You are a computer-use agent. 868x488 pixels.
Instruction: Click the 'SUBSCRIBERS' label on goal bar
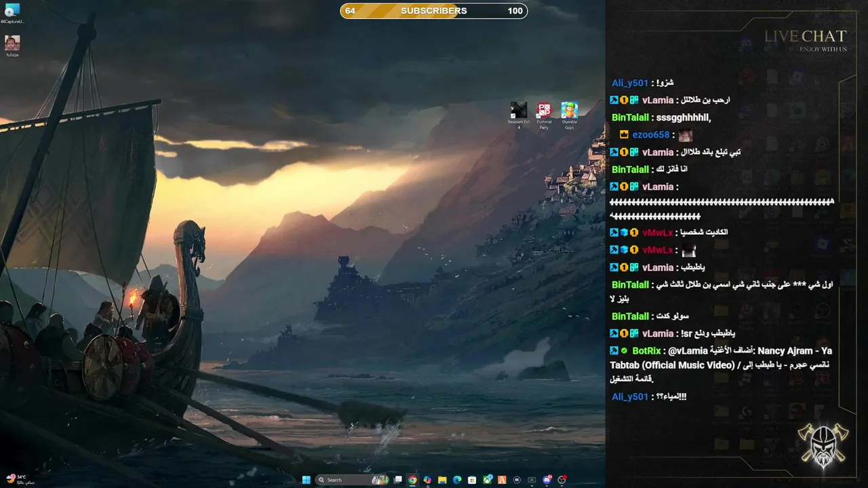[434, 11]
